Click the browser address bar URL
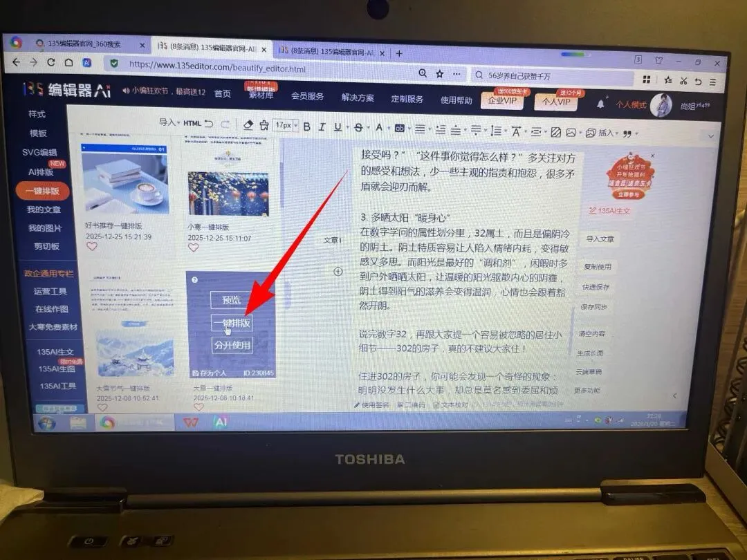747x560 pixels. pyautogui.click(x=217, y=66)
